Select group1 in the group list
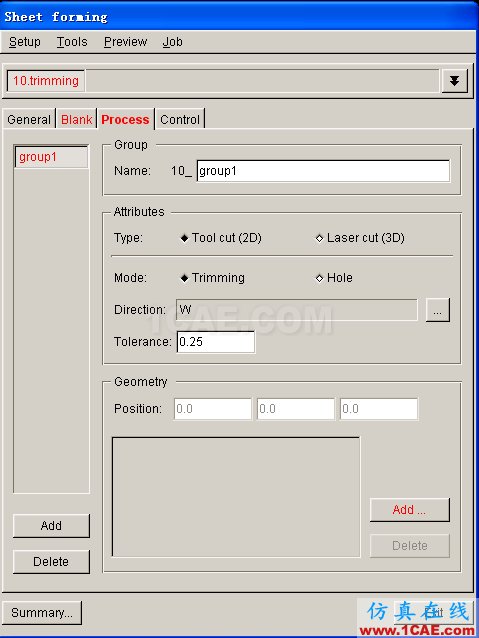This screenshot has width=479, height=638. point(51,157)
